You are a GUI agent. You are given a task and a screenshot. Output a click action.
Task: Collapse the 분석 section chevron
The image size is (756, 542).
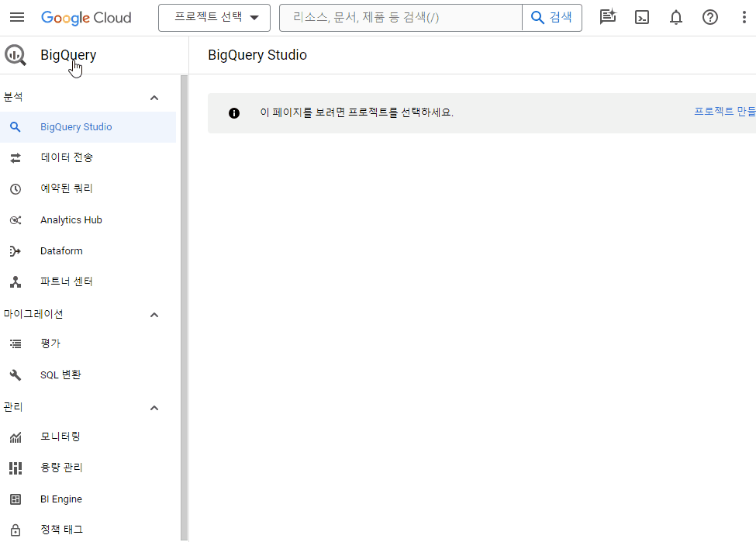point(154,98)
